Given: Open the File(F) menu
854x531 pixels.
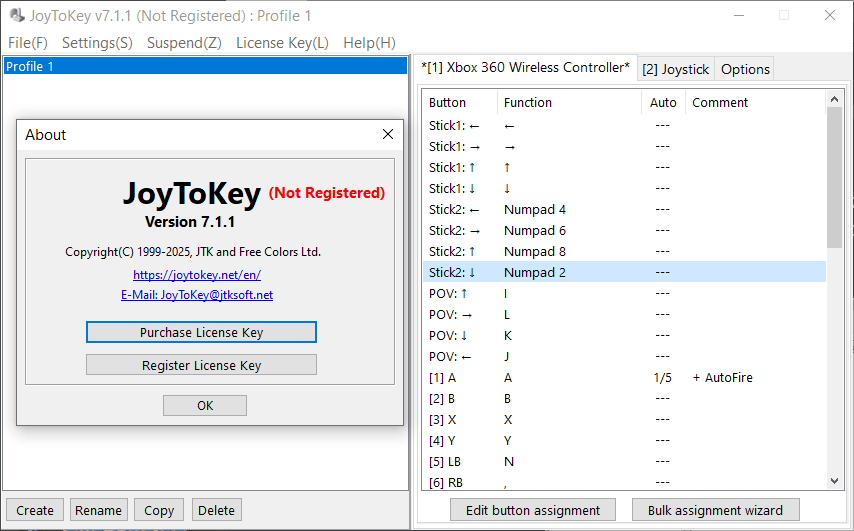Looking at the screenshot, I should tap(28, 42).
